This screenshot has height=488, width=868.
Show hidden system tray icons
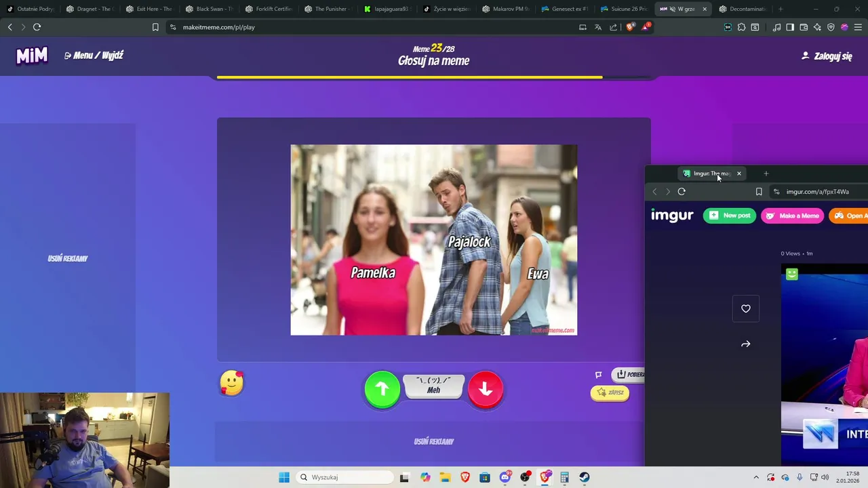point(756,477)
